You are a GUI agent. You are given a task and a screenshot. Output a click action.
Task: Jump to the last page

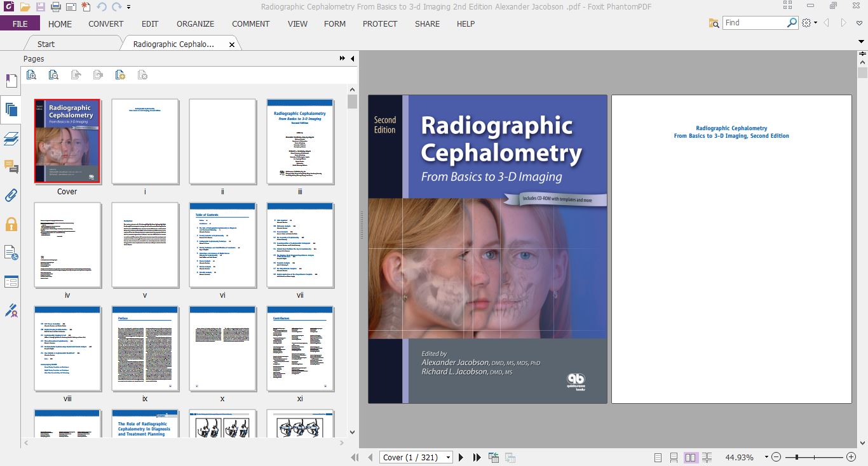point(477,457)
